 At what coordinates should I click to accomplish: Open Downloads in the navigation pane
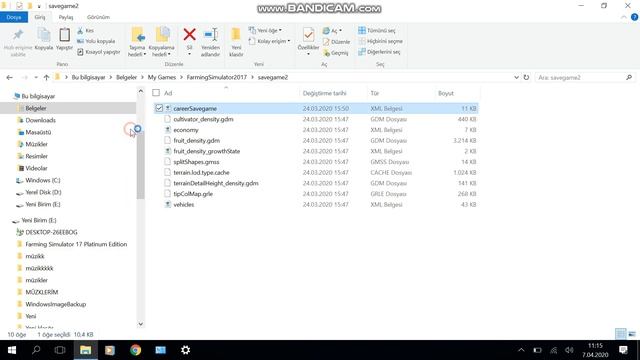click(x=40, y=120)
